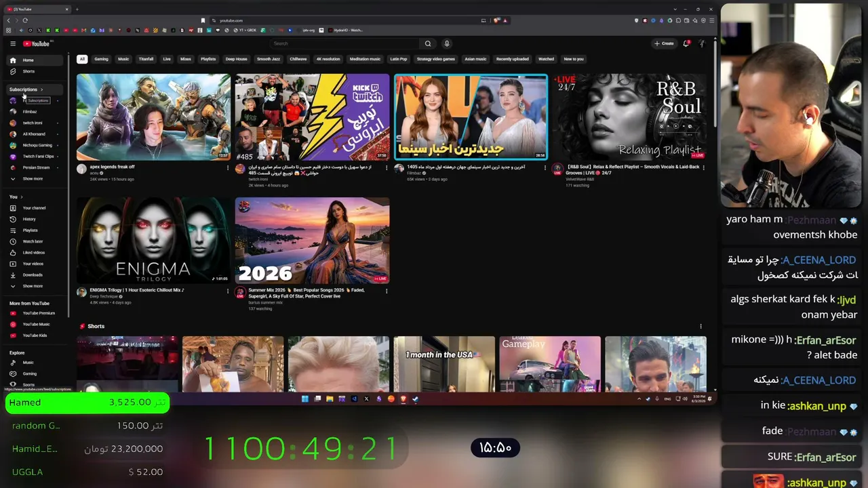Open Playlists in the sidebar
The image size is (868, 488).
(x=34, y=230)
